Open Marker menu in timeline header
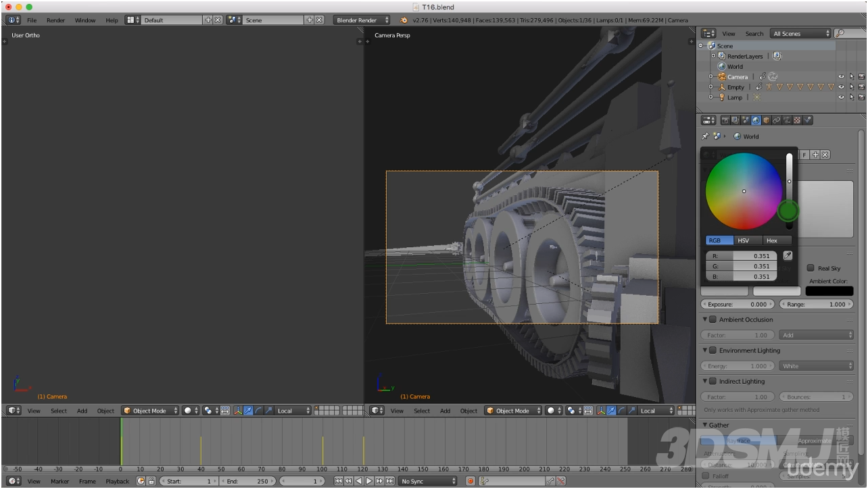The width and height of the screenshot is (868, 489). point(60,481)
